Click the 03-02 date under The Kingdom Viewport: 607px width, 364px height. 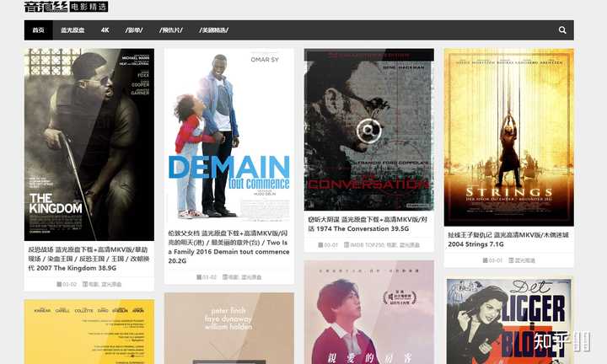[70, 284]
